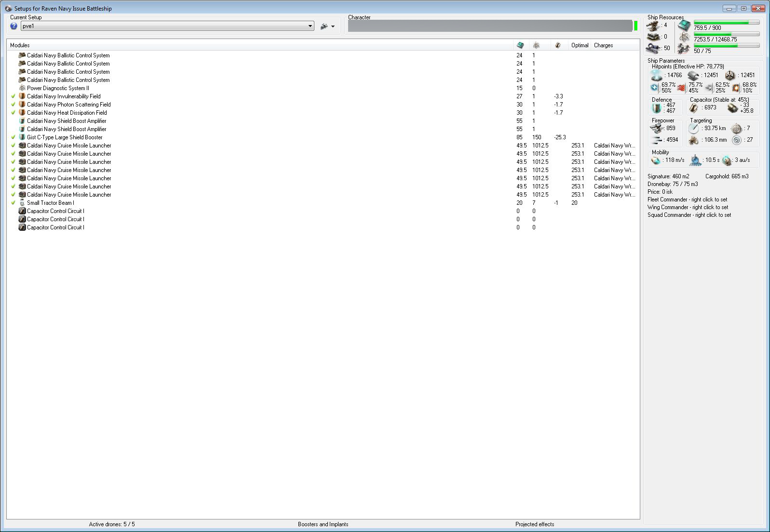770x532 pixels.
Task: Open the Character selection dropdown
Action: coord(490,26)
